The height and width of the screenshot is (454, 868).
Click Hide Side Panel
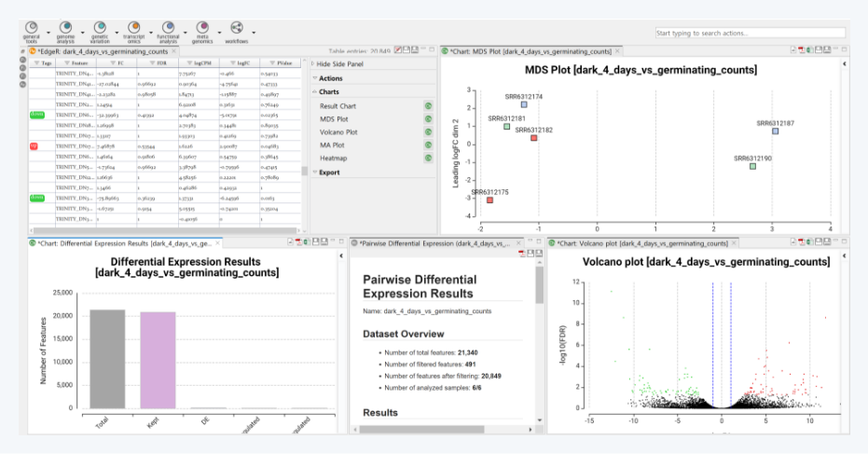click(x=339, y=63)
